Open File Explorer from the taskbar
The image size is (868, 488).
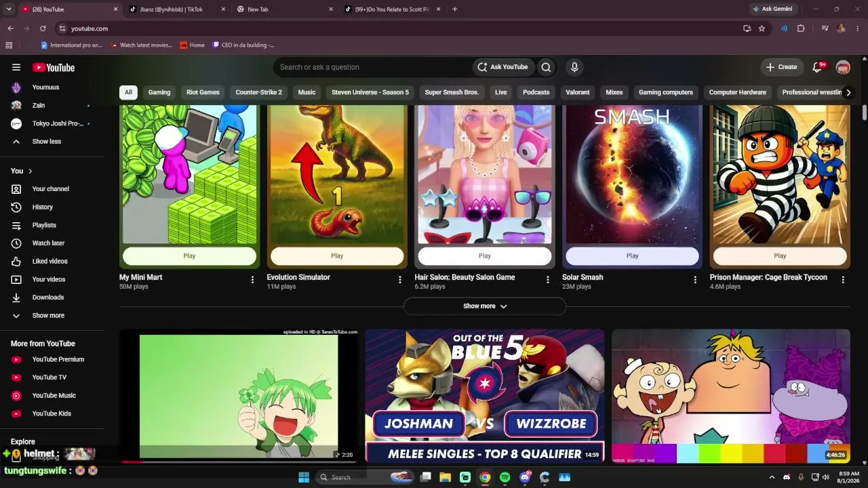[x=446, y=477]
